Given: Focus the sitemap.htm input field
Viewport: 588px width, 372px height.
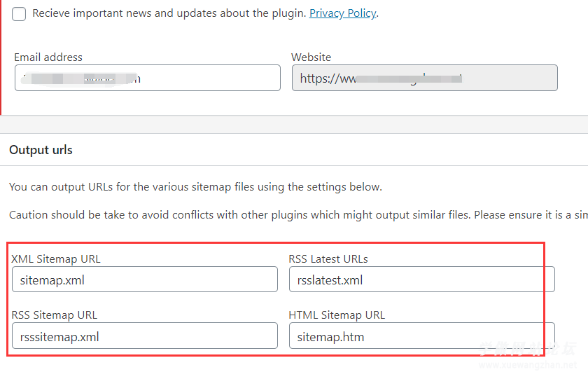Looking at the screenshot, I should pos(421,336).
